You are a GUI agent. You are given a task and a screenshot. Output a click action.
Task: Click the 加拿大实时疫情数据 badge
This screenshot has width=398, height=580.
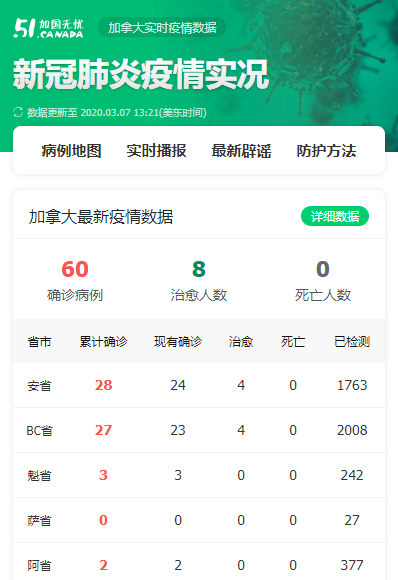(162, 27)
